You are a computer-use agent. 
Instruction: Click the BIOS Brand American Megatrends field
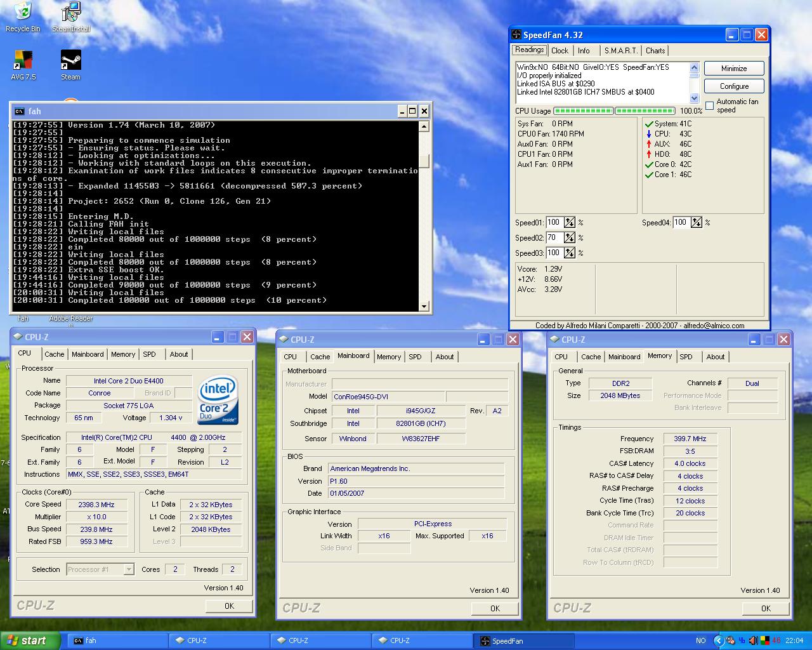(x=416, y=468)
